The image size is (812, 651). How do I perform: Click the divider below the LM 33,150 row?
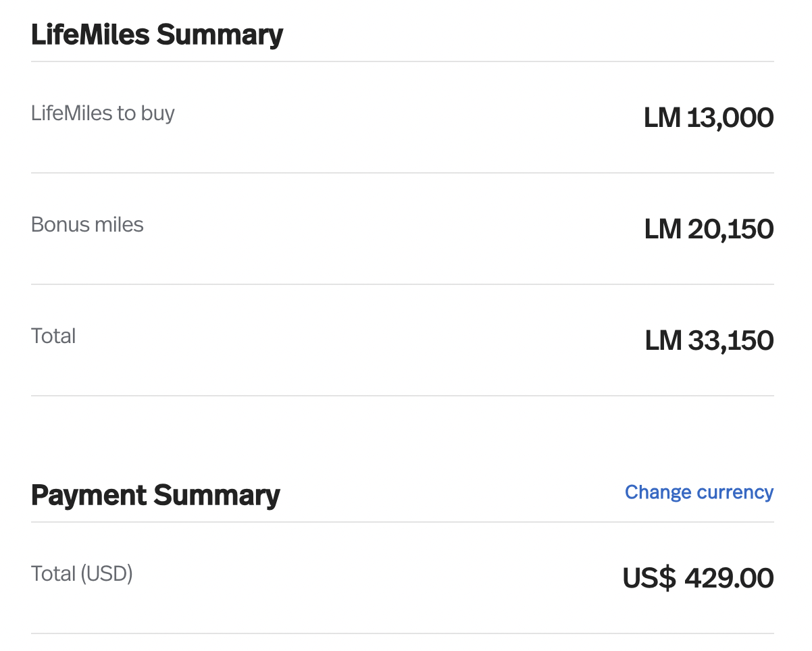pyautogui.click(x=403, y=396)
